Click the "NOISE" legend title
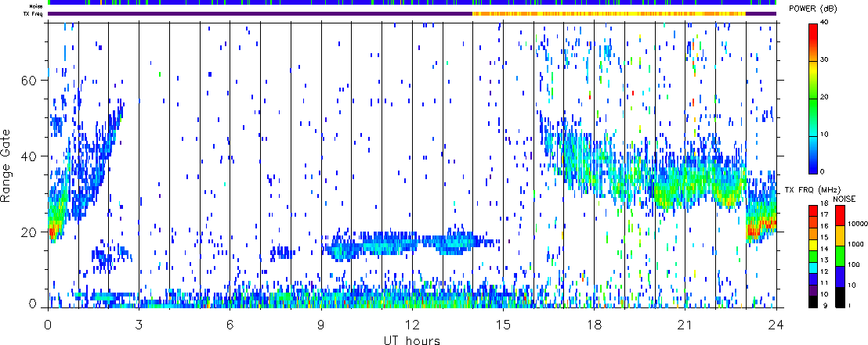 844,198
